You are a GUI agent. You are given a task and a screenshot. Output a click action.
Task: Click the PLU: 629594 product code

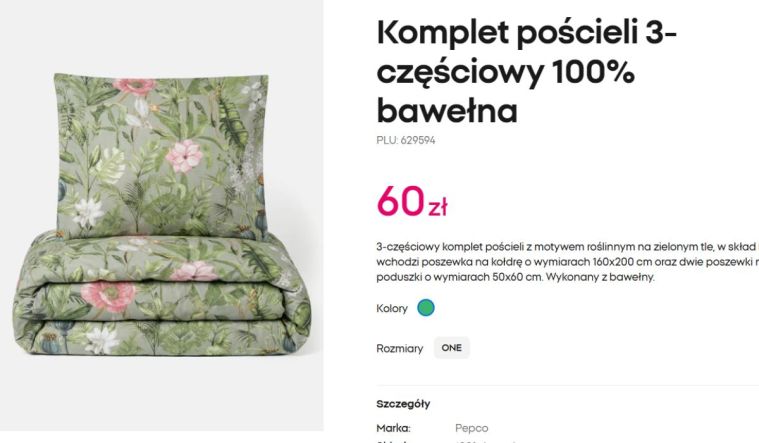[405, 140]
